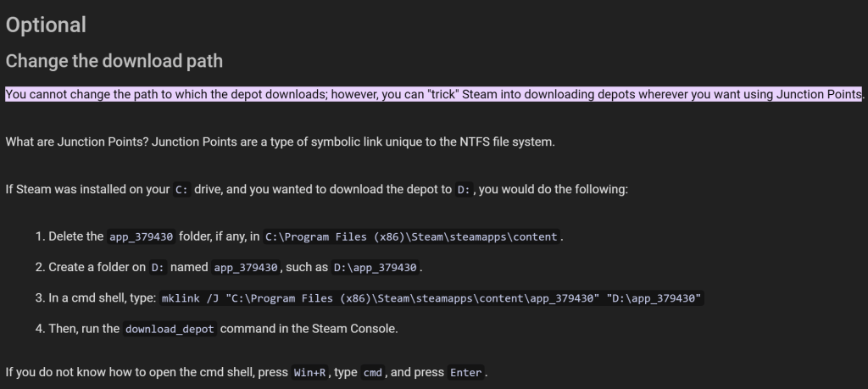Click the "D:" code in step 2
The image size is (868, 389).
point(158,268)
